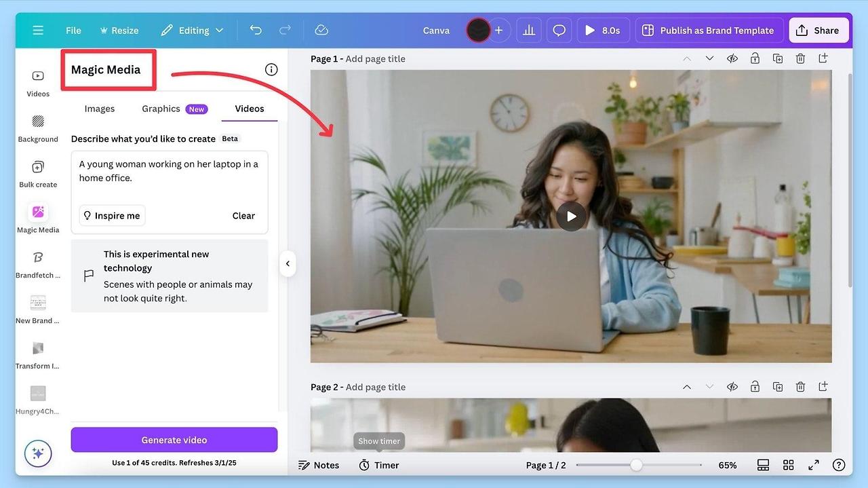
Task: Open the 65% zoom level menu
Action: 728,465
